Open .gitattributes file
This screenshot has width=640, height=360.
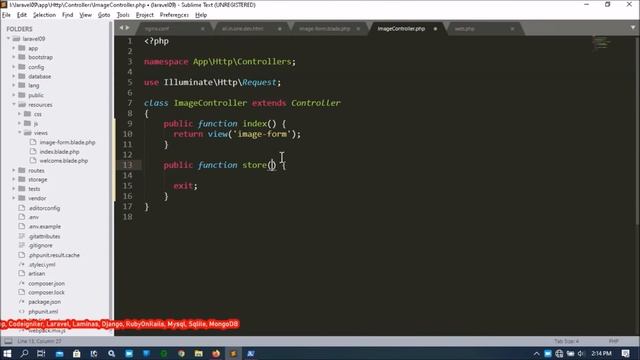click(44, 236)
